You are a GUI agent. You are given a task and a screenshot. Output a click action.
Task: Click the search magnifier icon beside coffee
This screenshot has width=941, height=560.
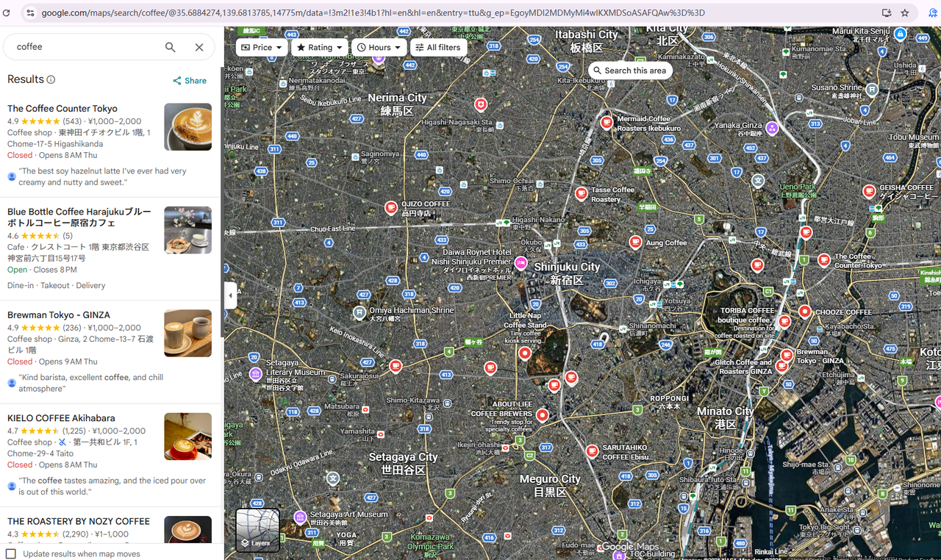pyautogui.click(x=171, y=47)
